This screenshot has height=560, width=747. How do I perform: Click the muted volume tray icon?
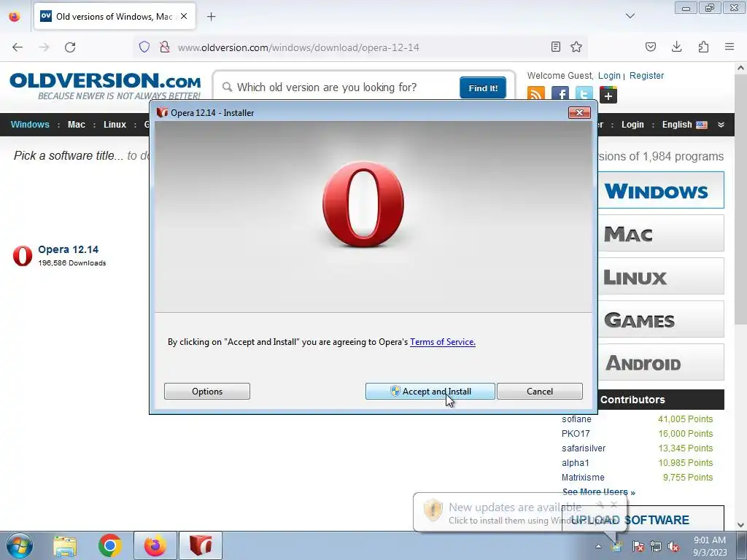tap(673, 547)
